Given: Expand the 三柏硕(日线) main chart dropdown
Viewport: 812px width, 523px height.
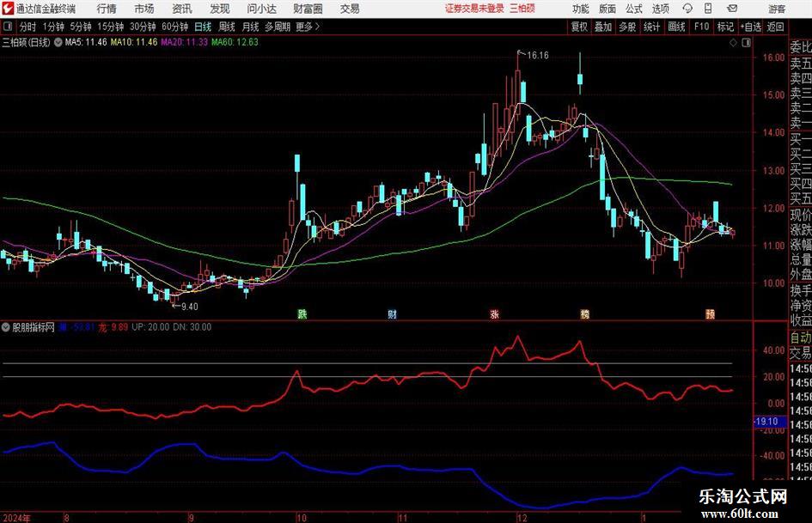Looking at the screenshot, I should click(58, 42).
